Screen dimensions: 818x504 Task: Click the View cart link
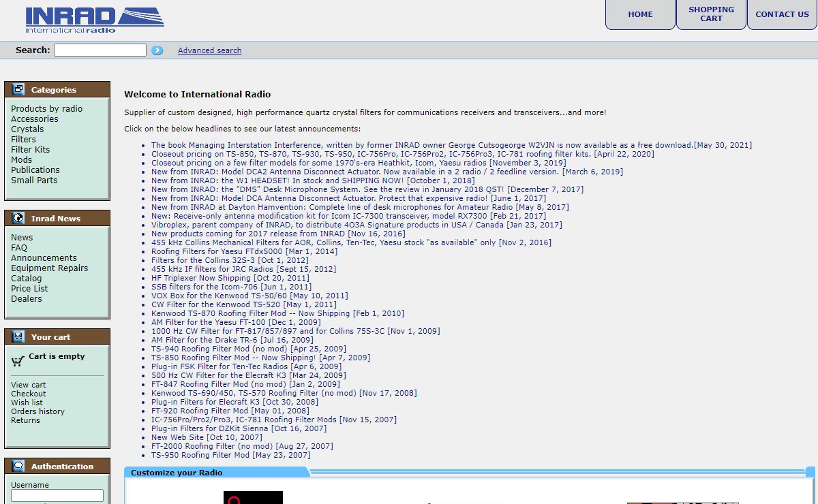[x=29, y=385]
